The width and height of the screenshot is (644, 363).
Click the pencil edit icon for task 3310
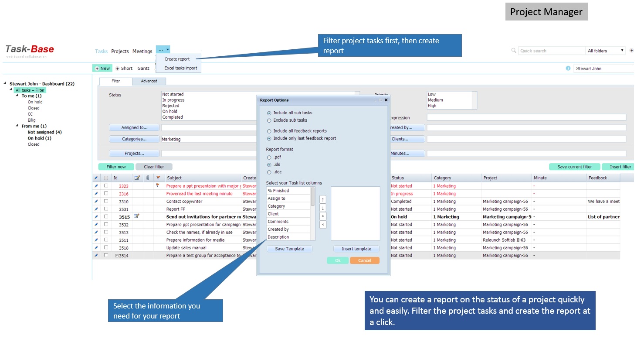click(96, 202)
